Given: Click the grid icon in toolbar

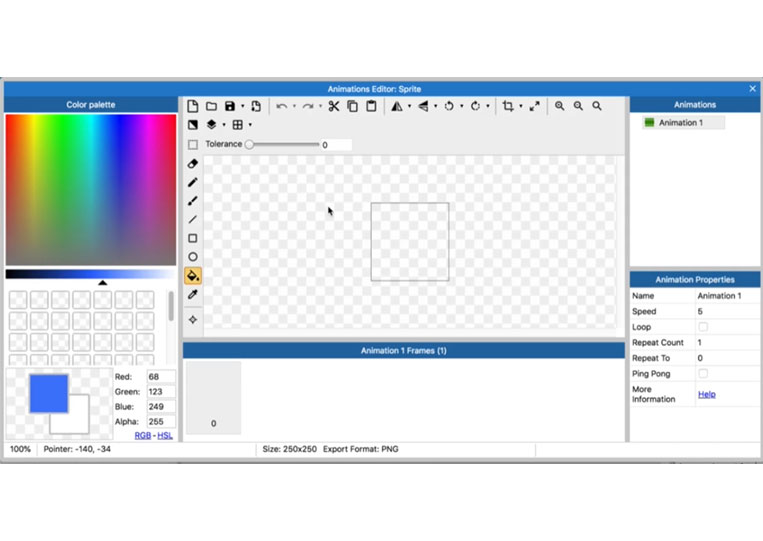Looking at the screenshot, I should (x=237, y=125).
